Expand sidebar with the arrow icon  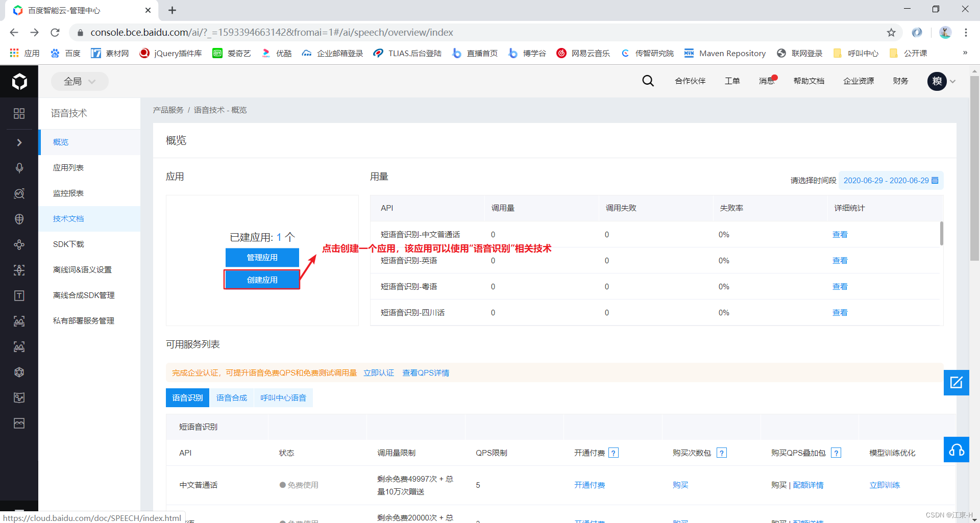(19, 142)
